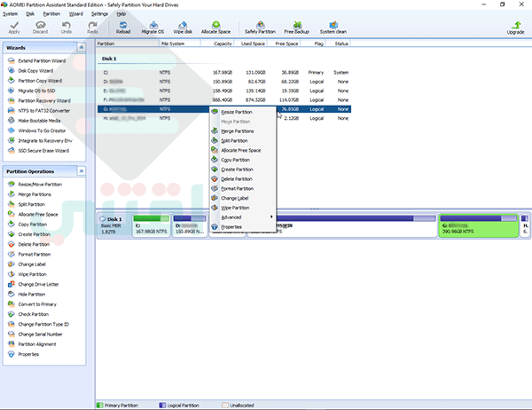Click the Undo toolbar icon
Screen dimensions: 532x410
[x=66, y=28]
